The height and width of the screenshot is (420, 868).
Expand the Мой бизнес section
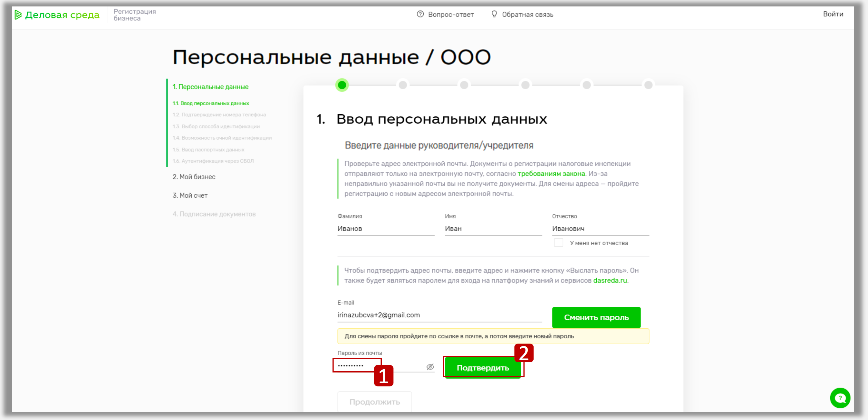pos(194,176)
